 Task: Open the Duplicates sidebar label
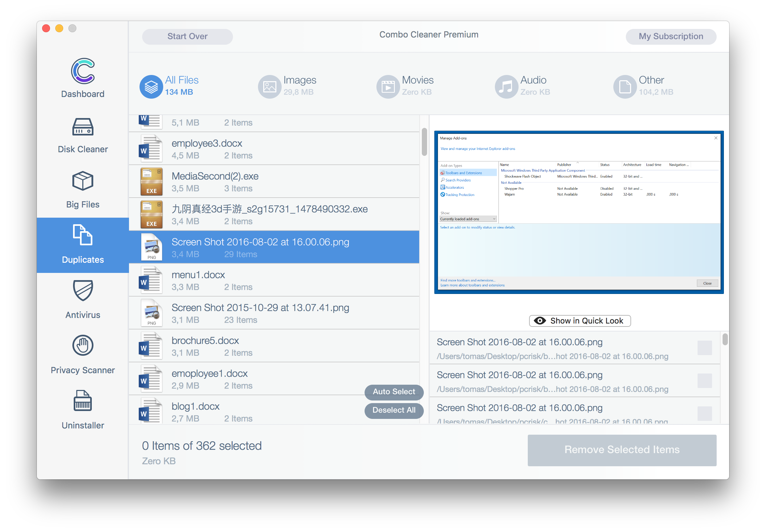point(83,260)
